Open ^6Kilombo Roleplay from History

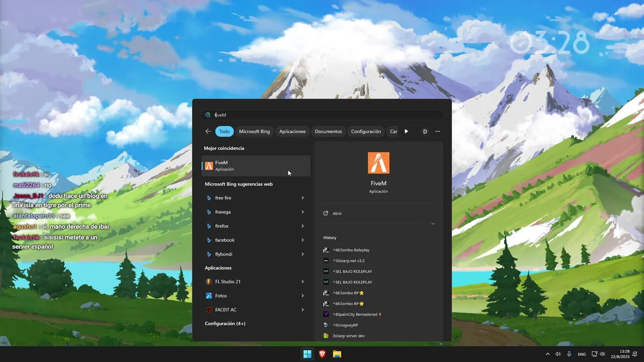coord(351,250)
